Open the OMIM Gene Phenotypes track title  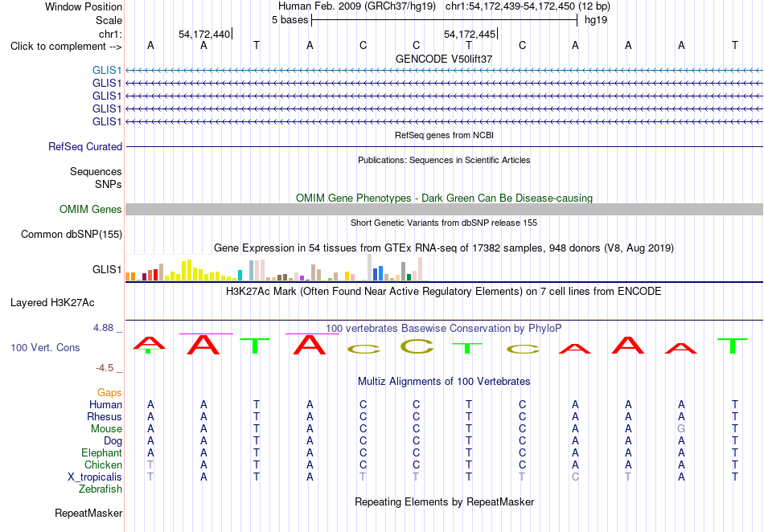click(x=444, y=198)
